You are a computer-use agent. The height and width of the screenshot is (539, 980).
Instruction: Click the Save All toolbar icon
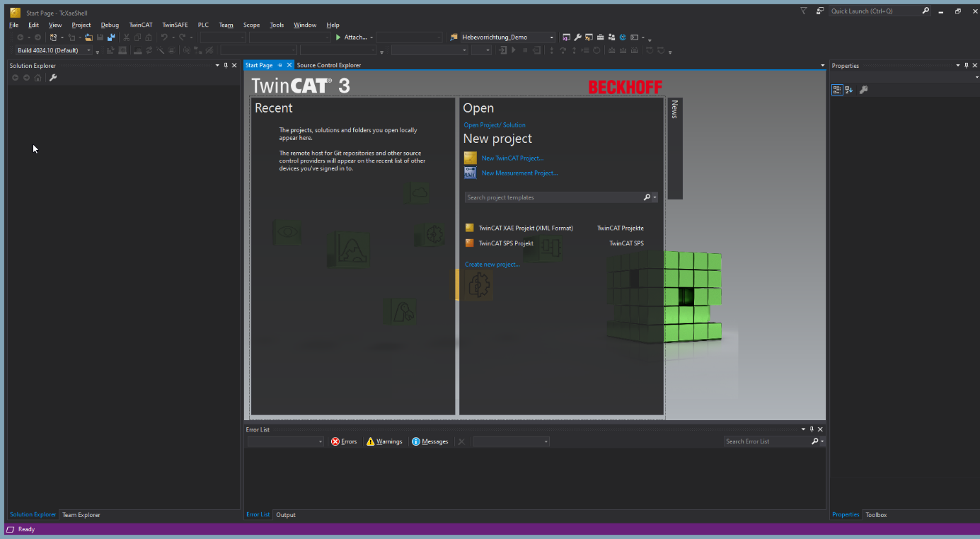(111, 37)
